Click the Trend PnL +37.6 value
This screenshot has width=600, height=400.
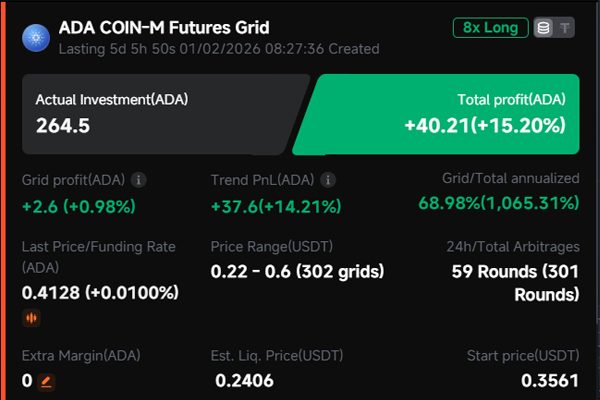(276, 207)
